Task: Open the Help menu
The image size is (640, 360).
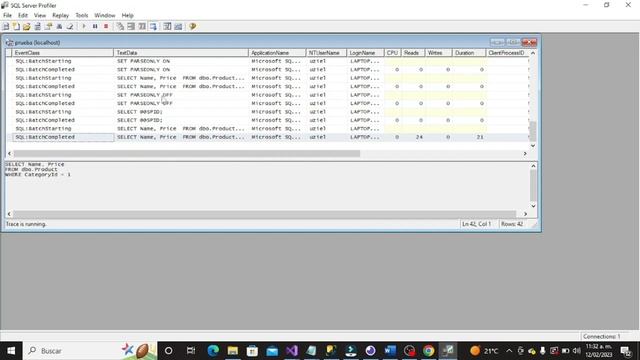Action: pos(127,16)
